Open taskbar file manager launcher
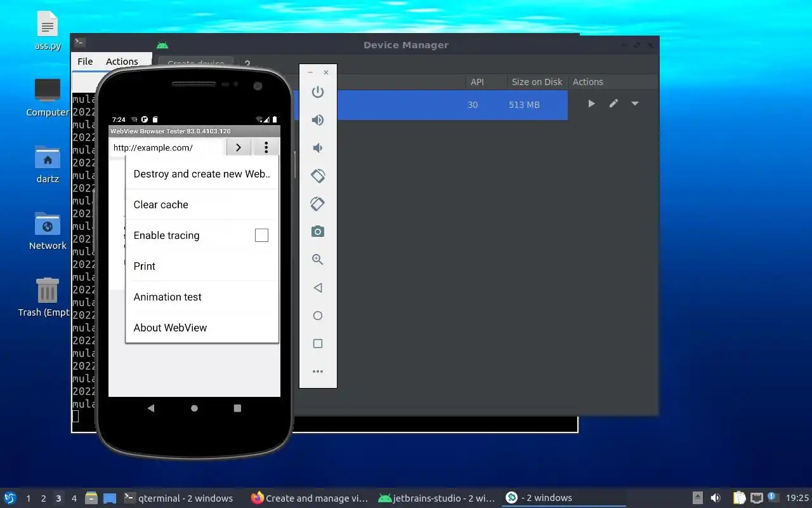 coord(91,498)
